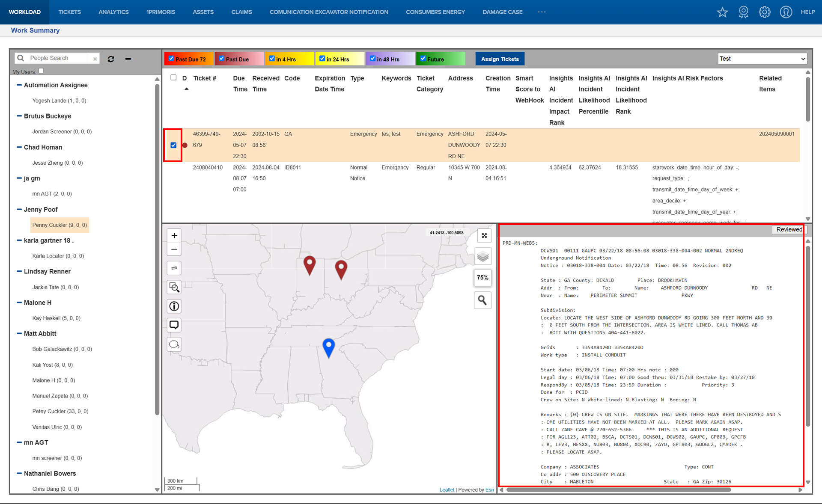Click the magnifier search icon on map
The width and height of the screenshot is (822, 504).
pos(482,300)
